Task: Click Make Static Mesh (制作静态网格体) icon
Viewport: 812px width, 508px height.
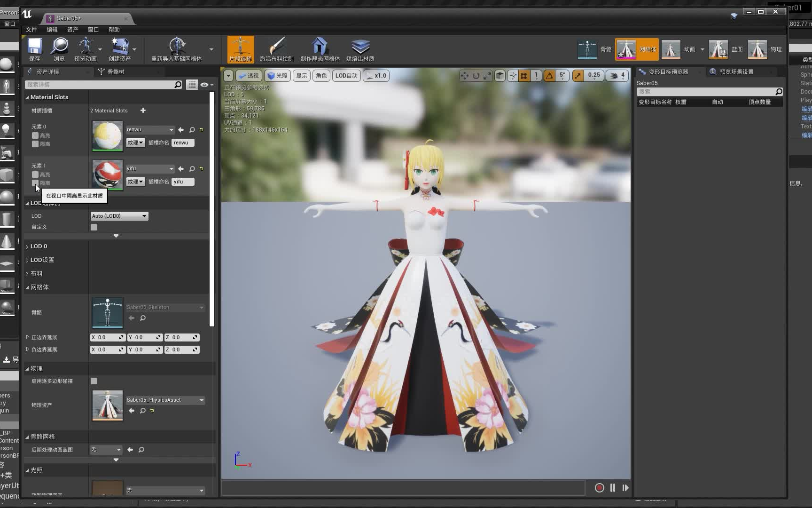Action: click(x=320, y=49)
